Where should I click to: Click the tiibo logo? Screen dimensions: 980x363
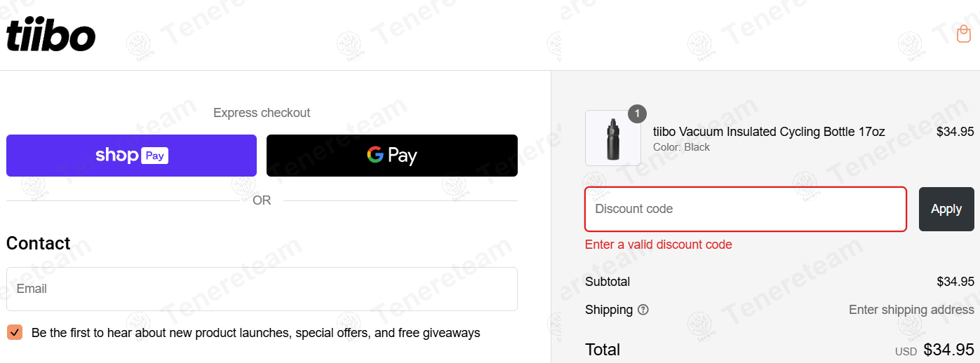point(51,35)
